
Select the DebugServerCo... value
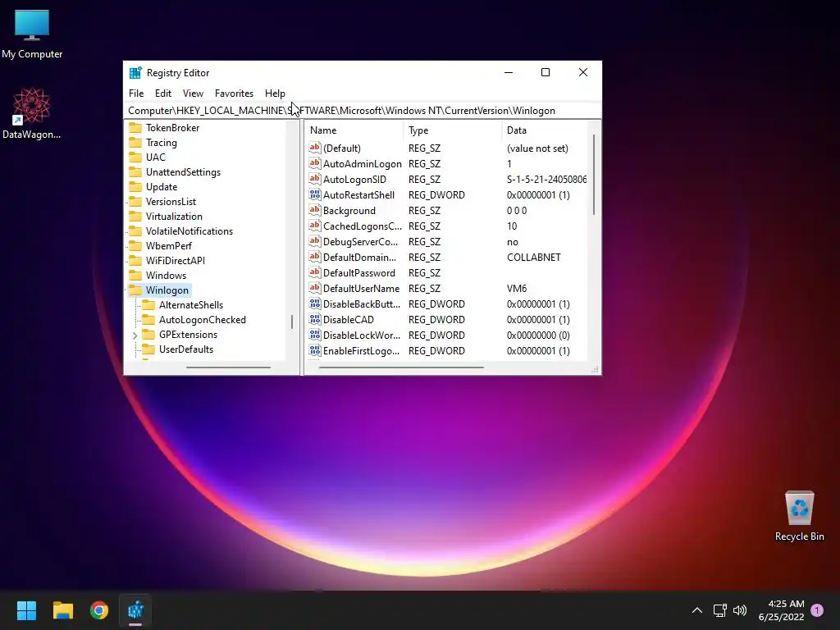pyautogui.click(x=361, y=242)
